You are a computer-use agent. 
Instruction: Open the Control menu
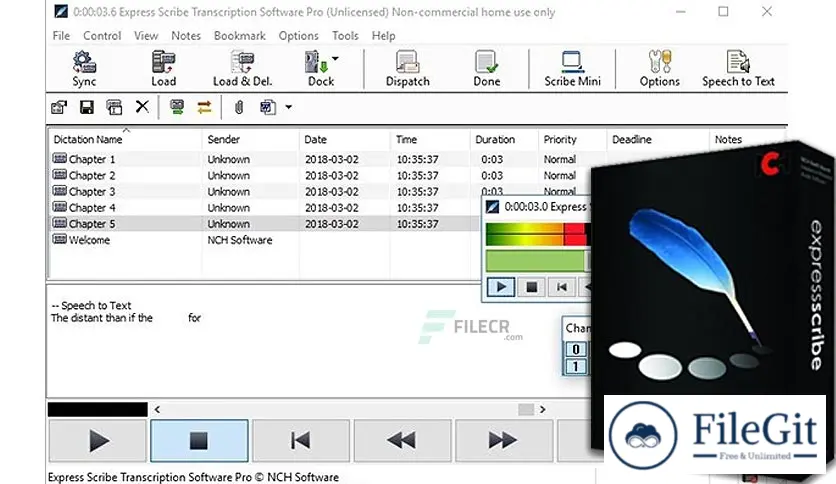click(x=102, y=36)
